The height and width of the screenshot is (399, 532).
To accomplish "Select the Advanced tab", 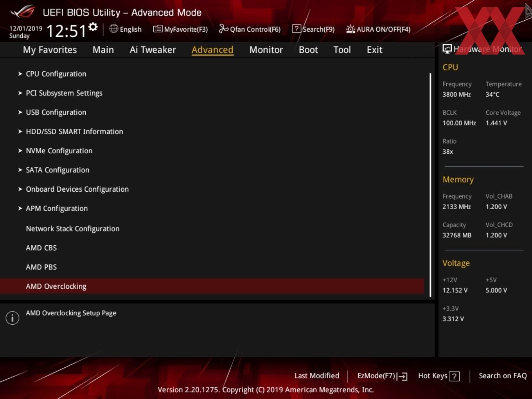I will (x=212, y=50).
